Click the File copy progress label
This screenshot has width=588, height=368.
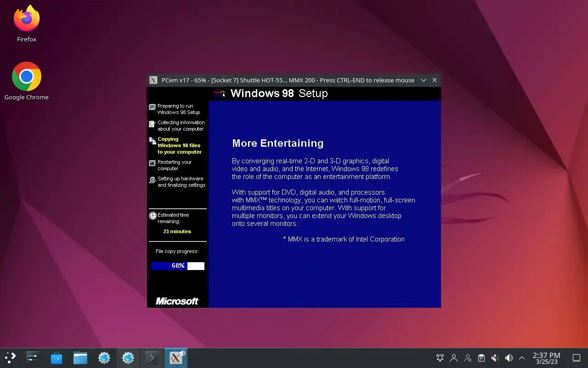click(x=177, y=252)
